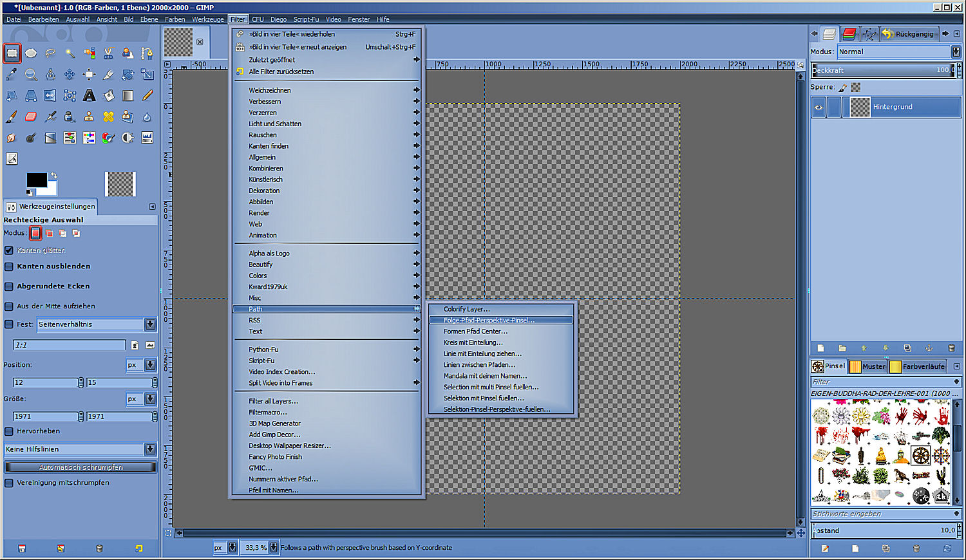Expand the Weichzeichnen submenu
The width and height of the screenshot is (966, 560).
(327, 91)
